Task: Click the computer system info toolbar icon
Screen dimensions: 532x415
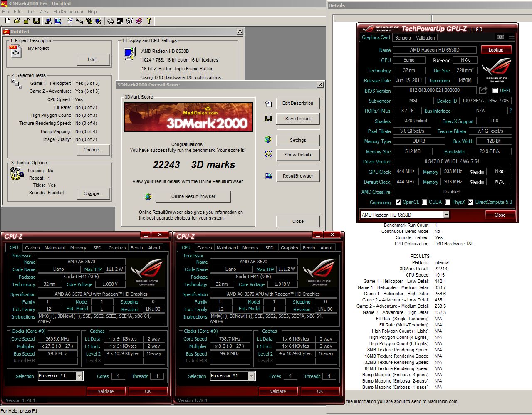Action: coord(48,21)
